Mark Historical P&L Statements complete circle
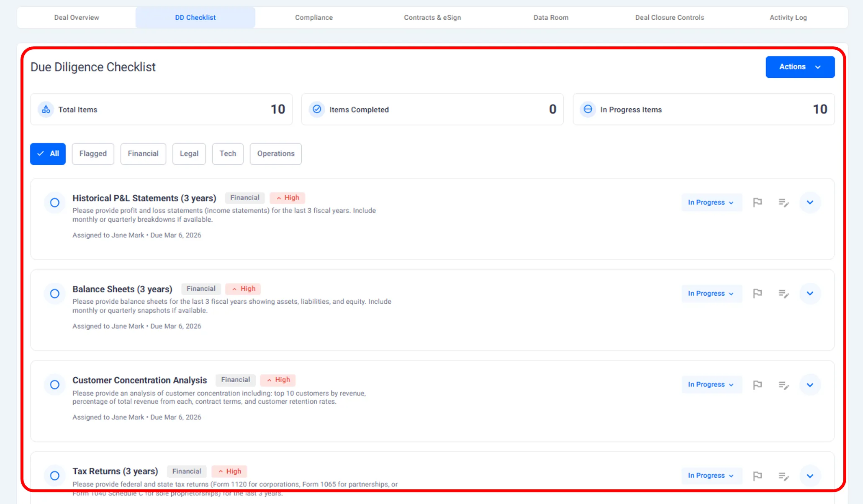This screenshot has width=863, height=504. 55,203
